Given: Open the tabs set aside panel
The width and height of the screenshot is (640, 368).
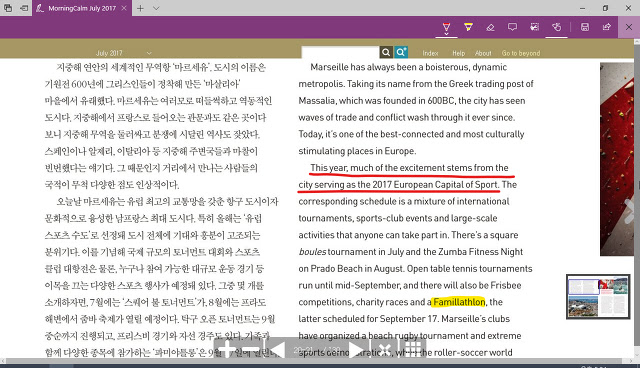Looking at the screenshot, I should [8, 8].
